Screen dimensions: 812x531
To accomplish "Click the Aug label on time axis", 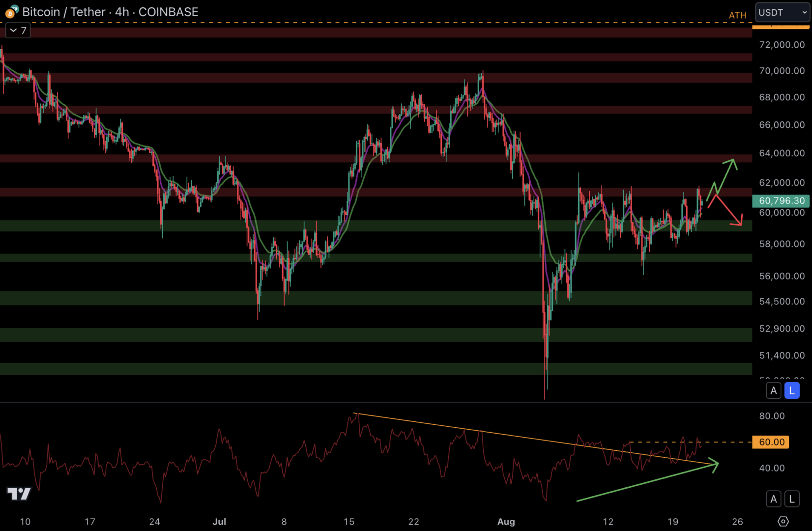I will [x=506, y=522].
